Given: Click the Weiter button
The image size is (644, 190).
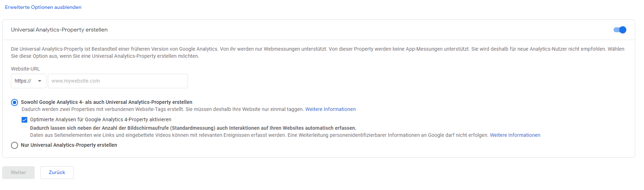Looking at the screenshot, I should click(x=18, y=173).
